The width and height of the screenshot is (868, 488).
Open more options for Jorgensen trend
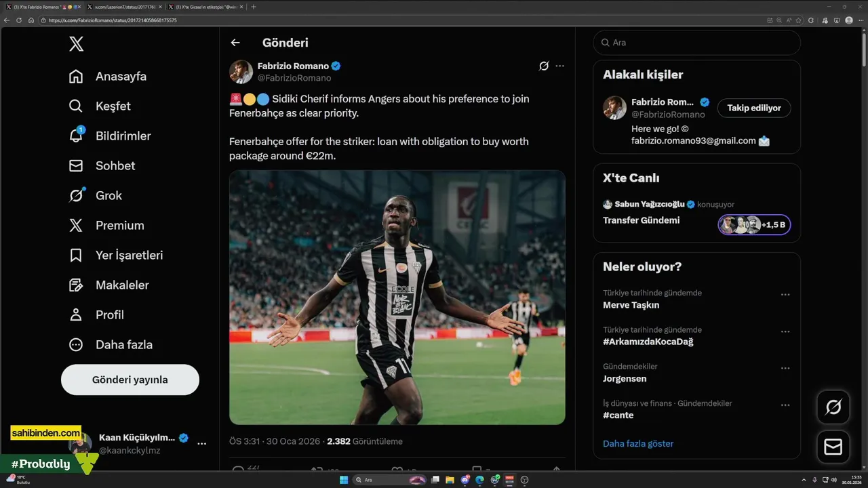785,368
